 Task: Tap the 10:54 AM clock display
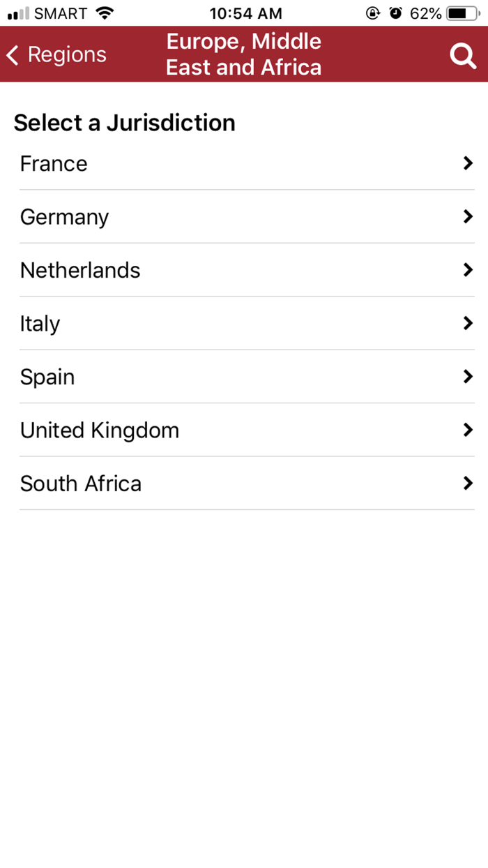pyautogui.click(x=244, y=12)
